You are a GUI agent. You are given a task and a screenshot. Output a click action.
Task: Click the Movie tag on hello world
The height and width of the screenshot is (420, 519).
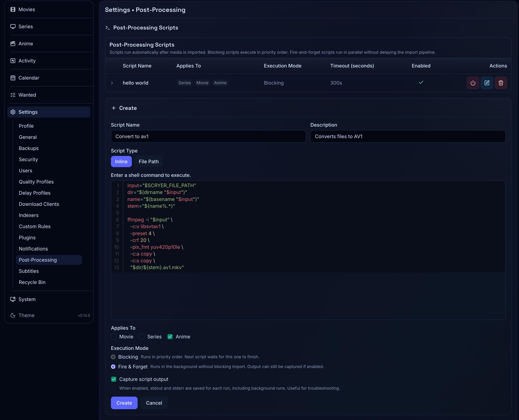click(202, 83)
